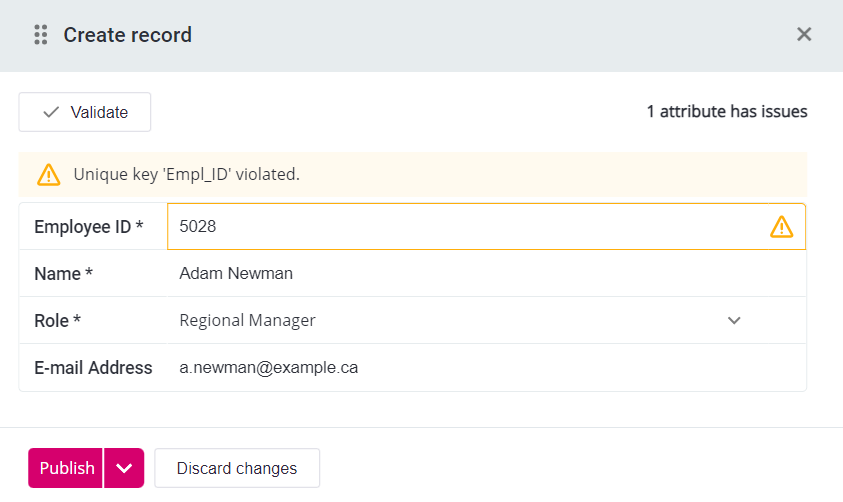This screenshot has height=502, width=843.
Task: Publish the record
Action: pos(67,468)
